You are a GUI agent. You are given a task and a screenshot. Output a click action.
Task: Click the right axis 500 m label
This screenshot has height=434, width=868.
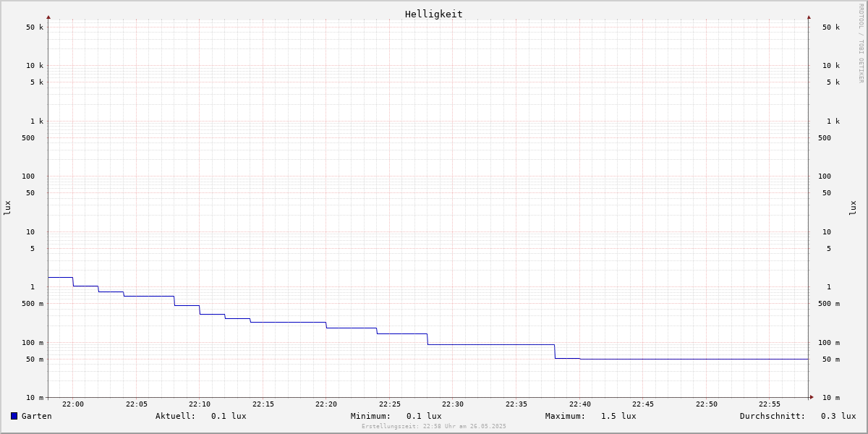point(829,304)
